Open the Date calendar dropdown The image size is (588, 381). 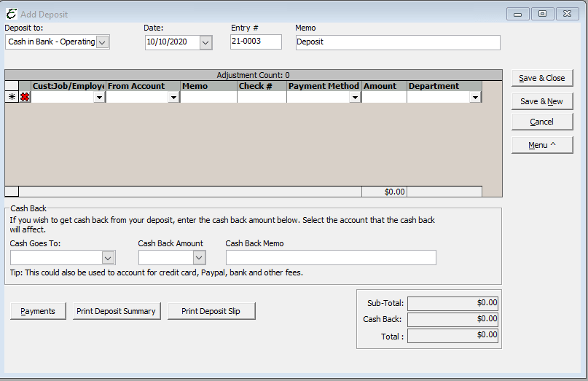coord(205,42)
